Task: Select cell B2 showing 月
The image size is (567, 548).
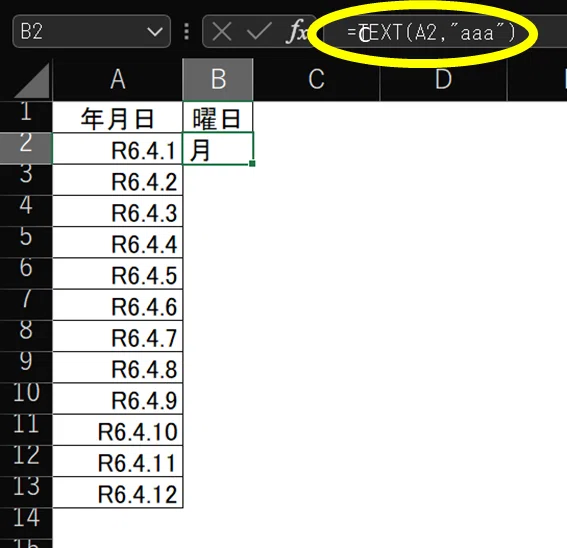Action: pos(218,148)
